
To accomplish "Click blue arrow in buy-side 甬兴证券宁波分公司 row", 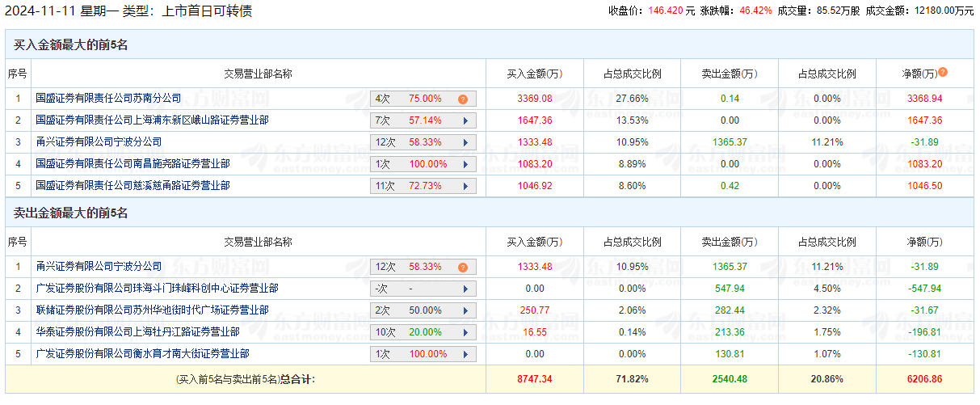I will pyautogui.click(x=465, y=142).
